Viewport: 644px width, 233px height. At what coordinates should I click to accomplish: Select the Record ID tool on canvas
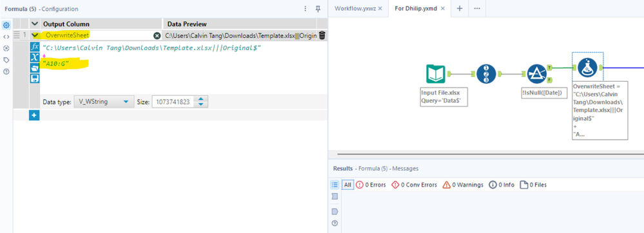[486, 74]
